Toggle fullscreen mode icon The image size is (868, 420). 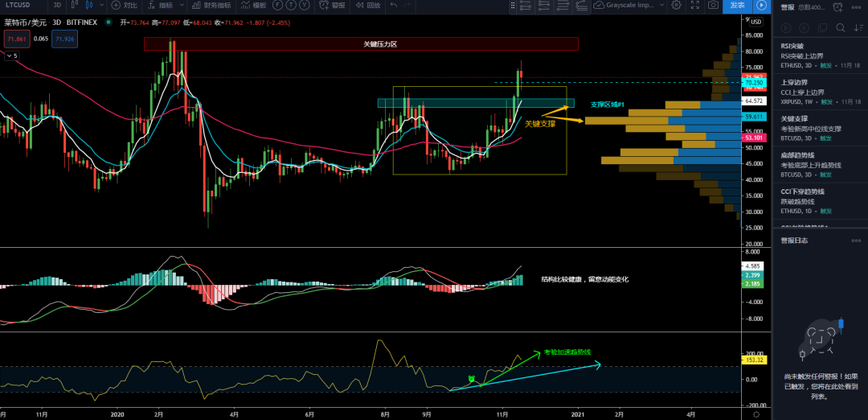[x=695, y=5]
